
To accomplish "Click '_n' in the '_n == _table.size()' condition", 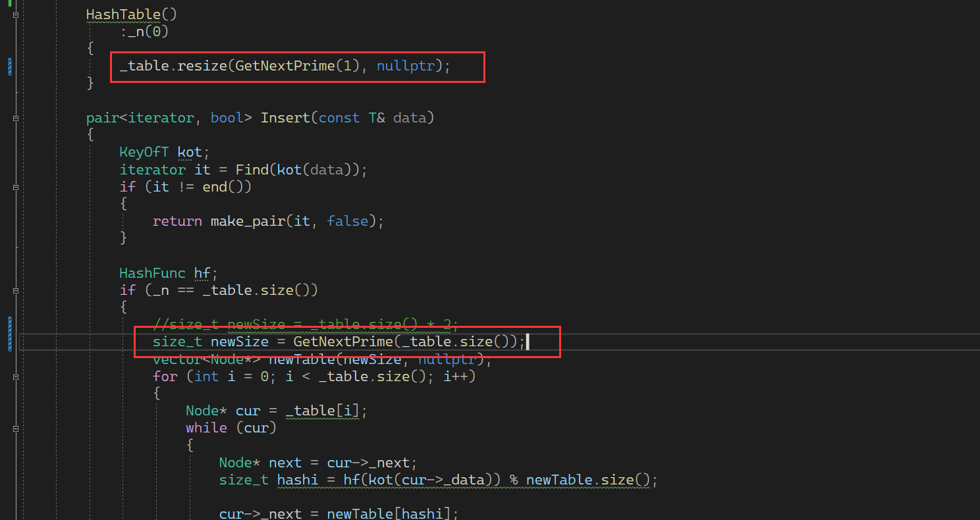I will click(x=161, y=290).
